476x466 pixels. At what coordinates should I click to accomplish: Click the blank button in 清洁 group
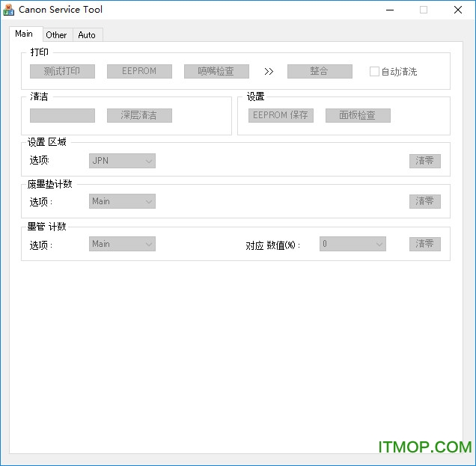pos(62,116)
